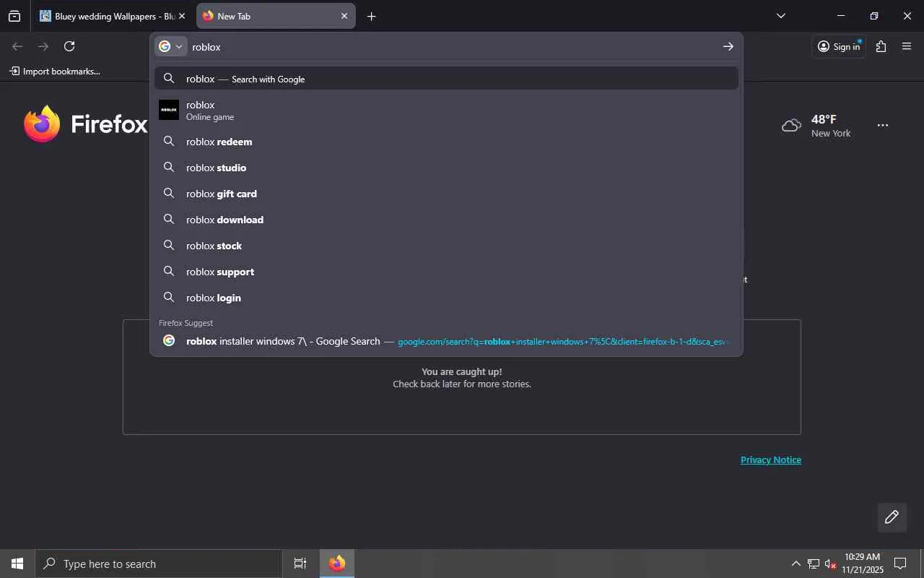924x578 pixels.
Task: Open the tab list dropdown chevron in the title bar
Action: point(780,16)
